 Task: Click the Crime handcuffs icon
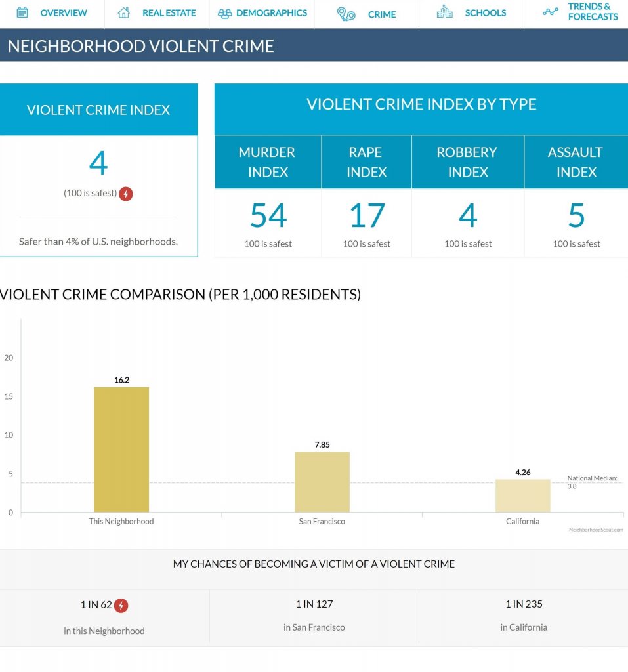(x=346, y=14)
